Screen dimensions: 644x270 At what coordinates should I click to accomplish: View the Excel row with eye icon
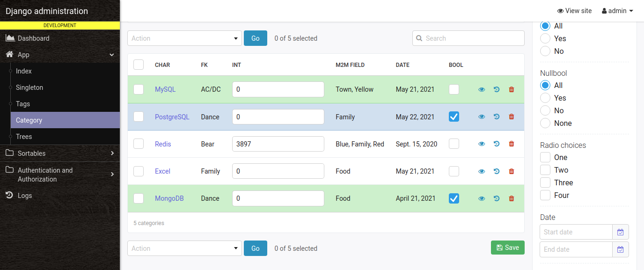tap(482, 171)
